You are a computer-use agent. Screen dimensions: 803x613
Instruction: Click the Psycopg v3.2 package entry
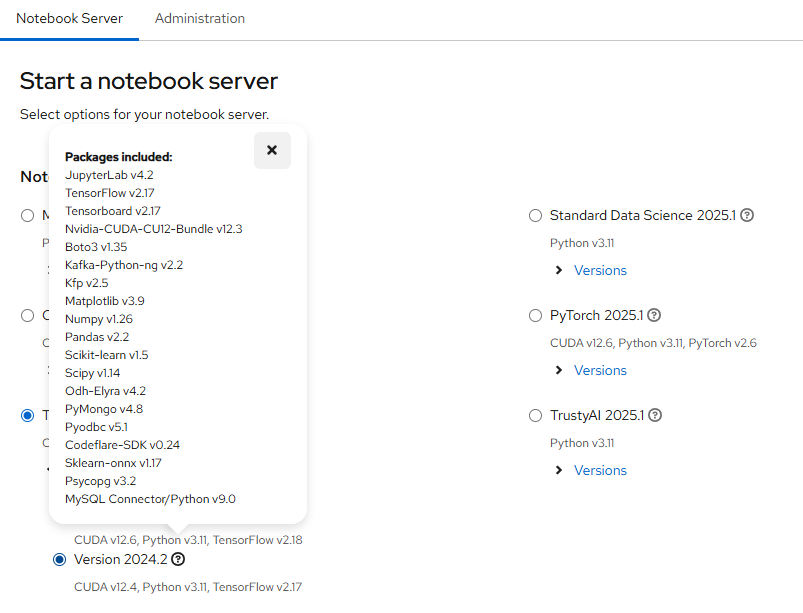(x=100, y=481)
